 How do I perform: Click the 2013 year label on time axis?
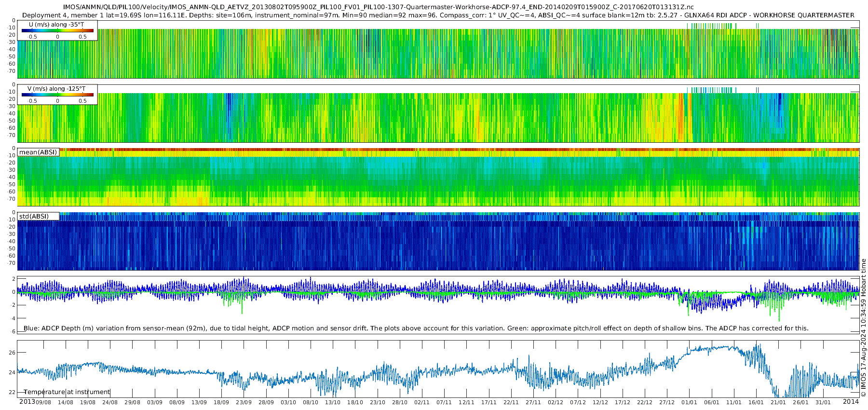click(x=27, y=402)
